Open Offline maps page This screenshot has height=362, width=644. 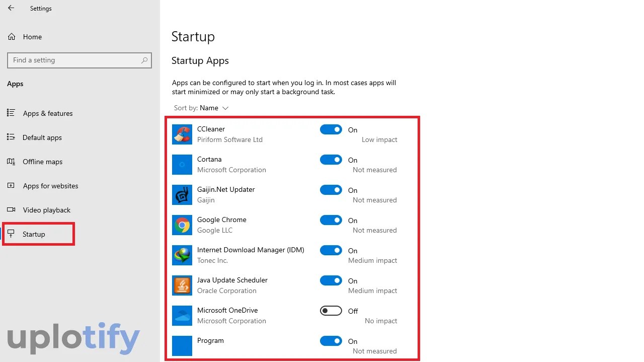[43, 162]
